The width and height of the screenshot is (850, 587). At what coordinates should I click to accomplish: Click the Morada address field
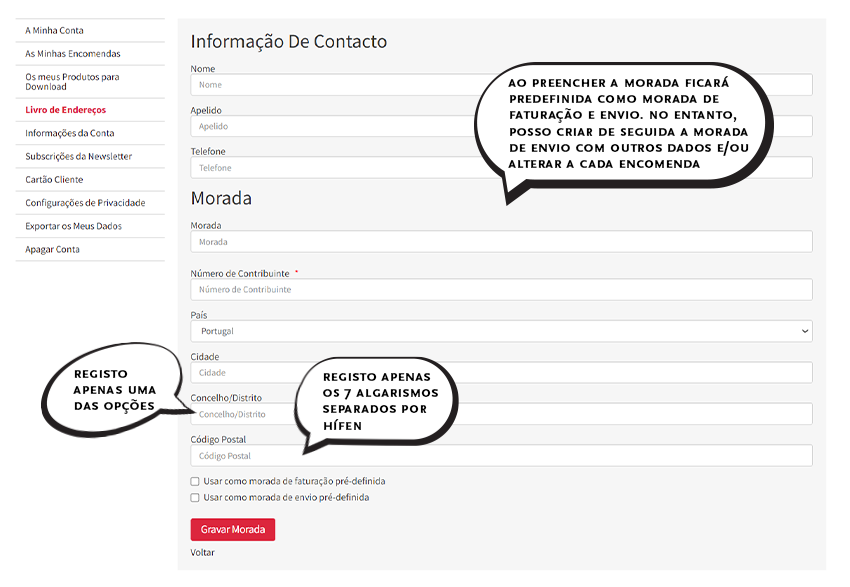pyautogui.click(x=501, y=242)
